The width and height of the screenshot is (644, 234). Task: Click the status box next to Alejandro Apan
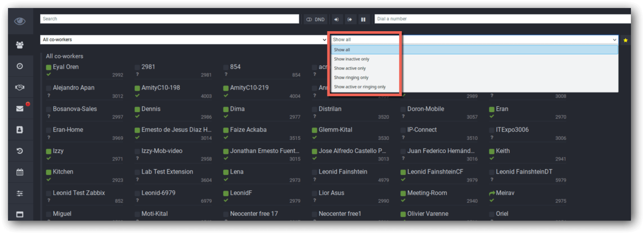coord(49,89)
